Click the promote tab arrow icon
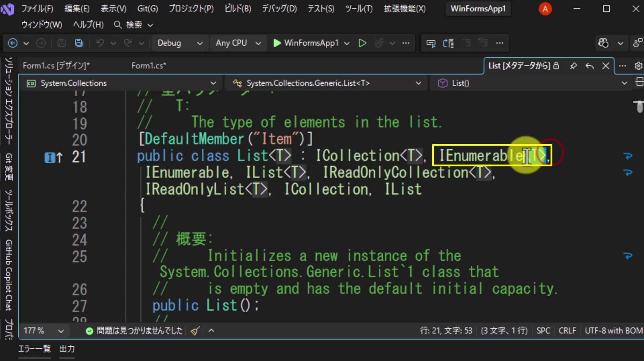644x361 pixels. (x=589, y=66)
